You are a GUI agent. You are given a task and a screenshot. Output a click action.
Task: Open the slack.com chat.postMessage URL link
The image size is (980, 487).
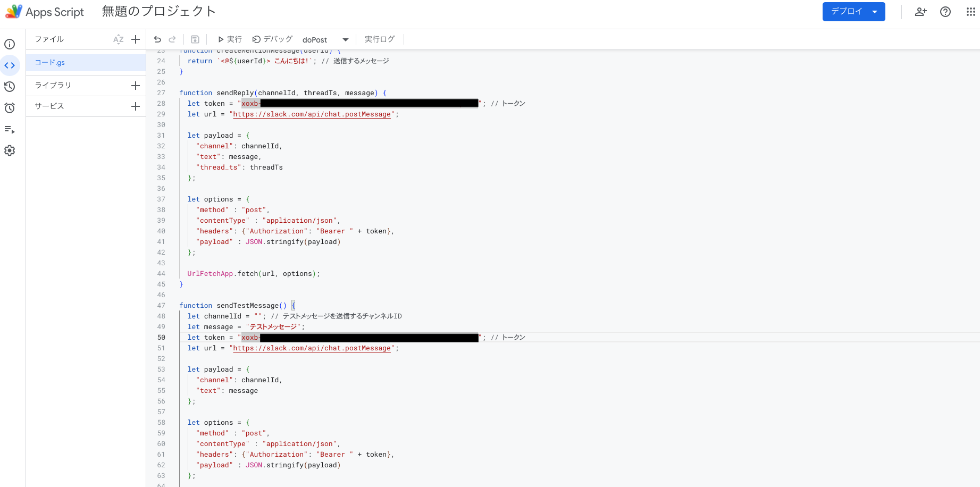click(x=312, y=114)
